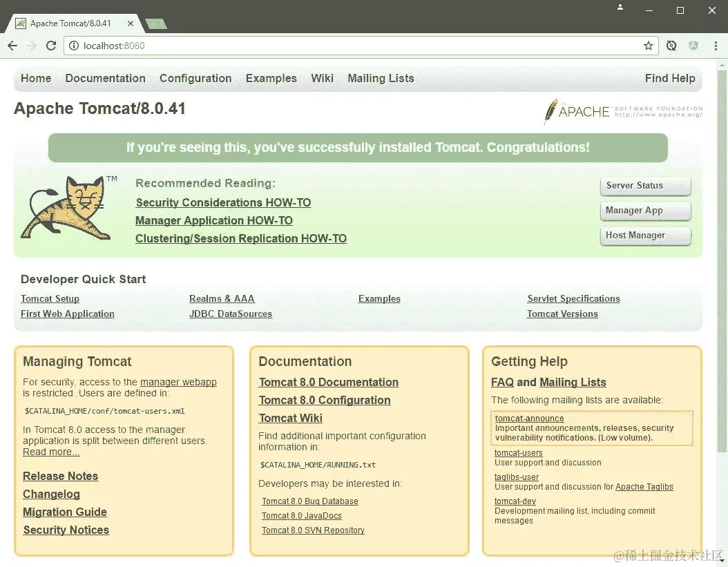This screenshot has width=728, height=567.
Task: Click Read more... in Managing Tomcat
Action: (x=51, y=452)
